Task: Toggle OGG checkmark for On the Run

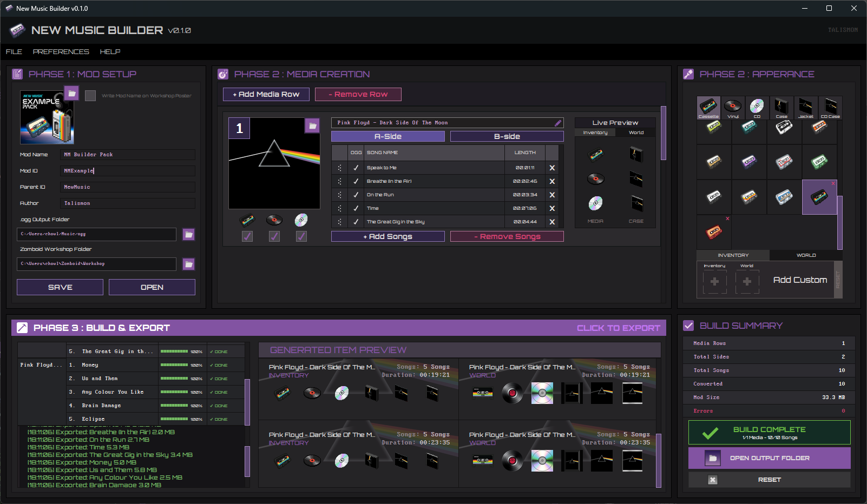Action: [x=356, y=195]
